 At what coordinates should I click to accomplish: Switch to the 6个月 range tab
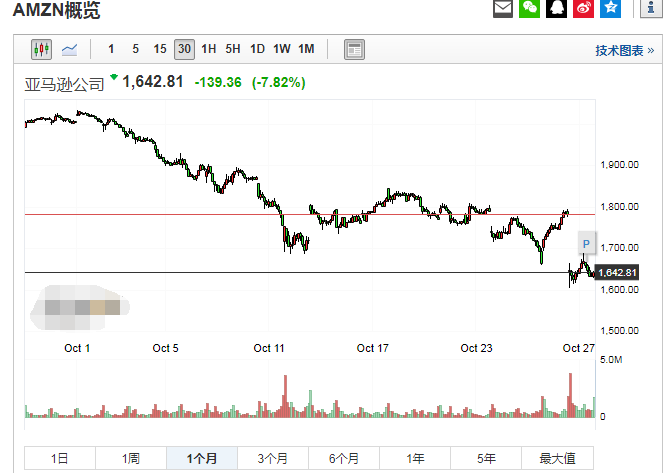[x=344, y=458]
